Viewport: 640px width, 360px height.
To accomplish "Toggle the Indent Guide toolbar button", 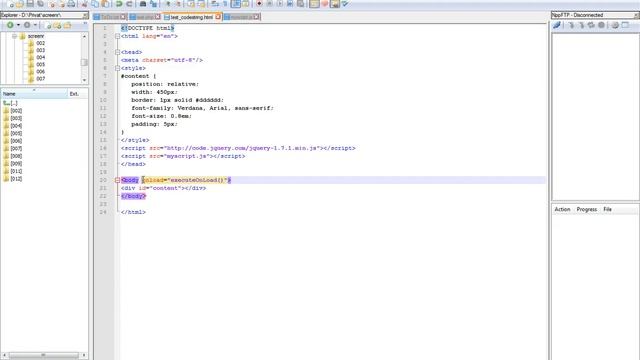I will [236, 4].
